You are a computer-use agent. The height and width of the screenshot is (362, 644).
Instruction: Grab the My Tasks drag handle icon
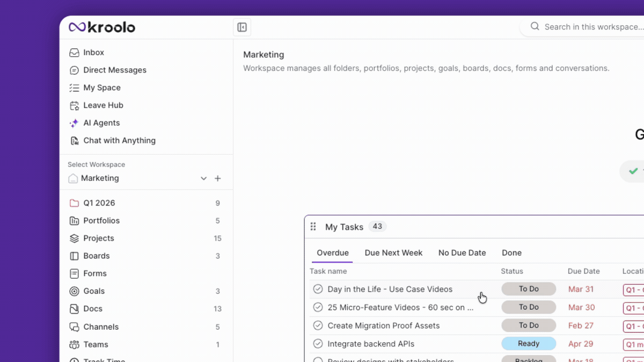(x=313, y=227)
